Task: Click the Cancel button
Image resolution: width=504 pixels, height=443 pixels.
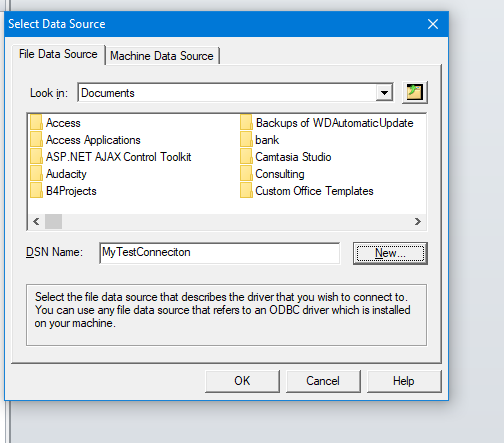Action: coord(323,381)
